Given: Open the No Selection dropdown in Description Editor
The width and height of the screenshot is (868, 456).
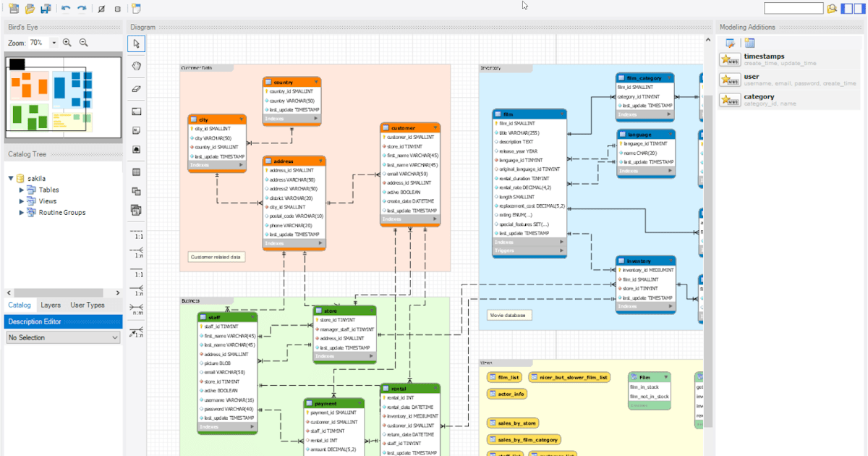Looking at the screenshot, I should pyautogui.click(x=63, y=337).
